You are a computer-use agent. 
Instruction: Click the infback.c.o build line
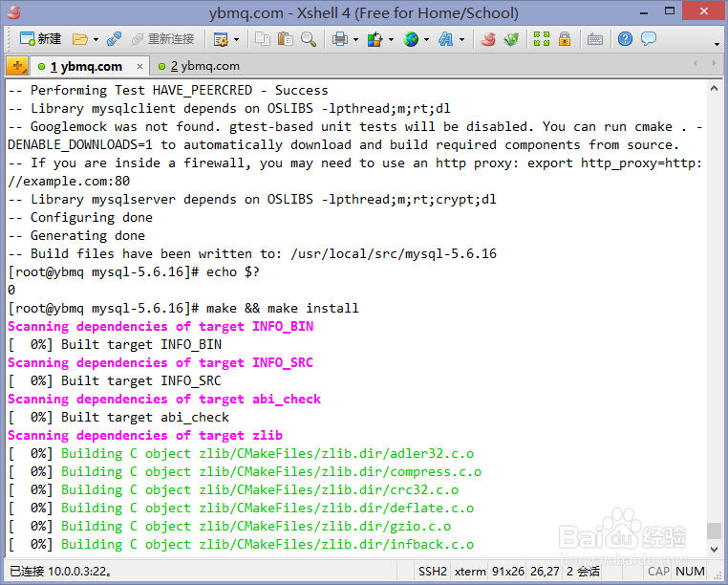click(241, 544)
